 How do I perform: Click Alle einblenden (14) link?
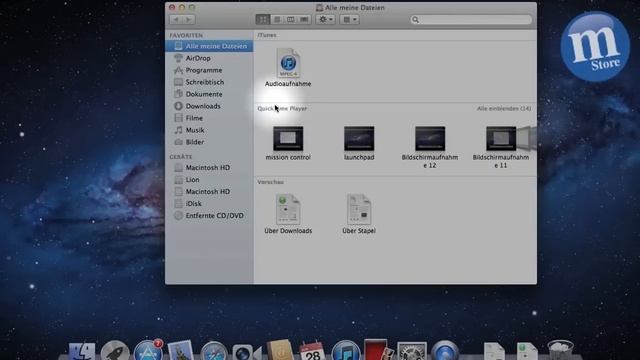coord(504,109)
